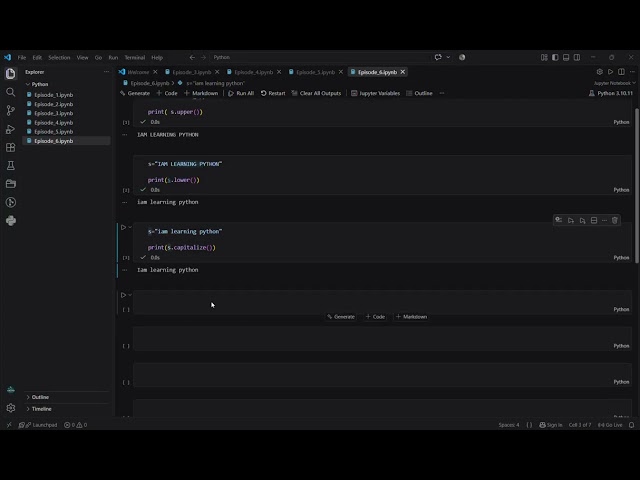Restart the kernel
This screenshot has width=640, height=480.
[x=273, y=93]
